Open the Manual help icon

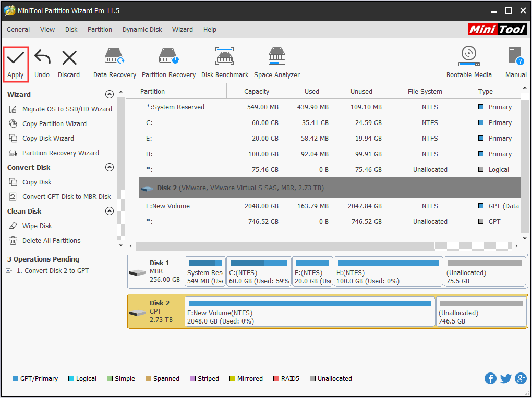tap(516, 63)
